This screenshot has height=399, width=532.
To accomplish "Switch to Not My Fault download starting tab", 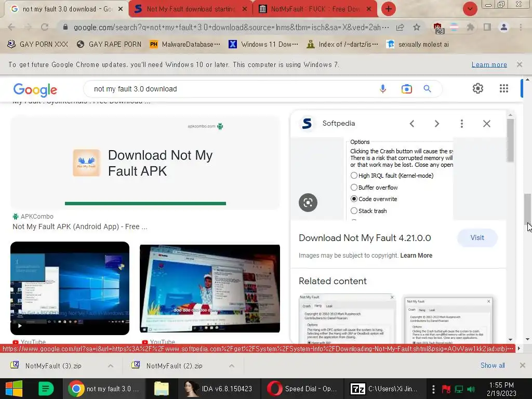I will (x=191, y=9).
